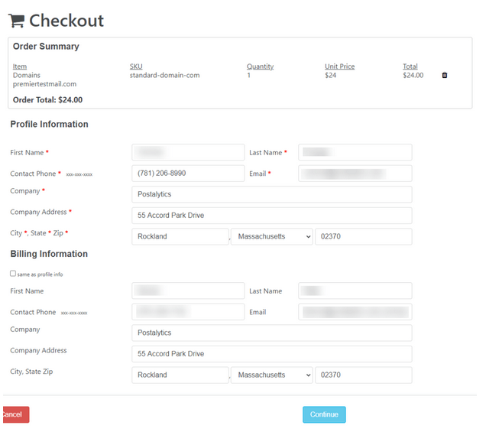Click the 'Order Total: $24.00' text
This screenshot has height=448, width=486.
click(x=47, y=100)
